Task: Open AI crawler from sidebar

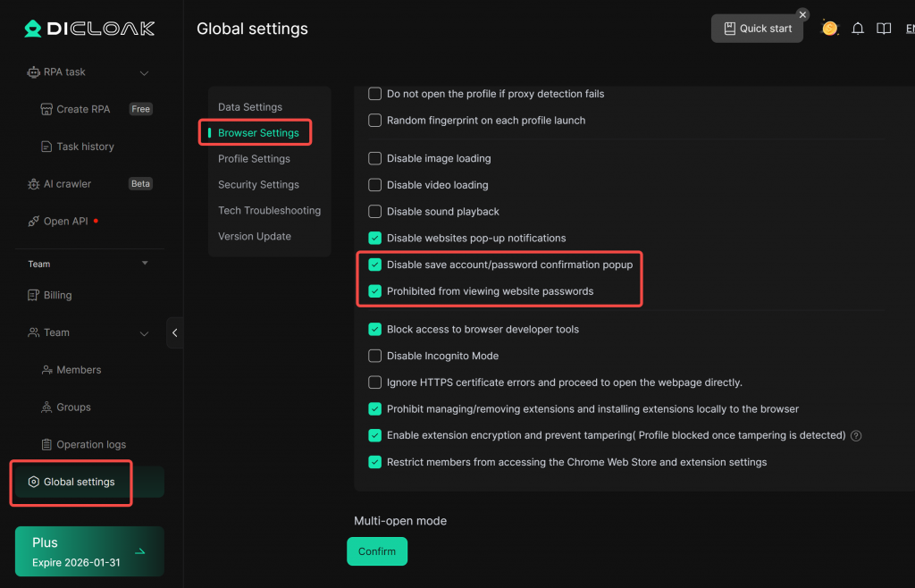Action: [68, 184]
